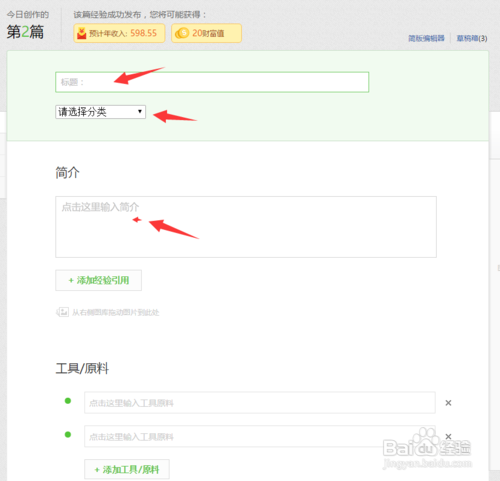Click the 工具/原料 section heading
The width and height of the screenshot is (500, 481).
[x=82, y=368]
